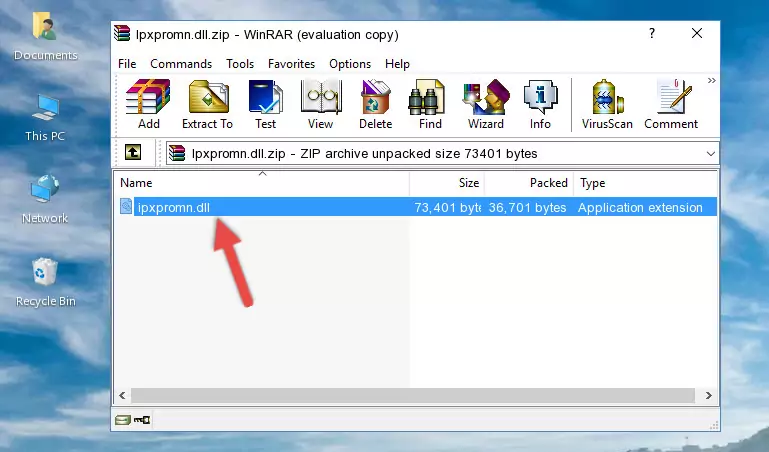Open the Help menu
The height and width of the screenshot is (452, 769).
coord(397,64)
